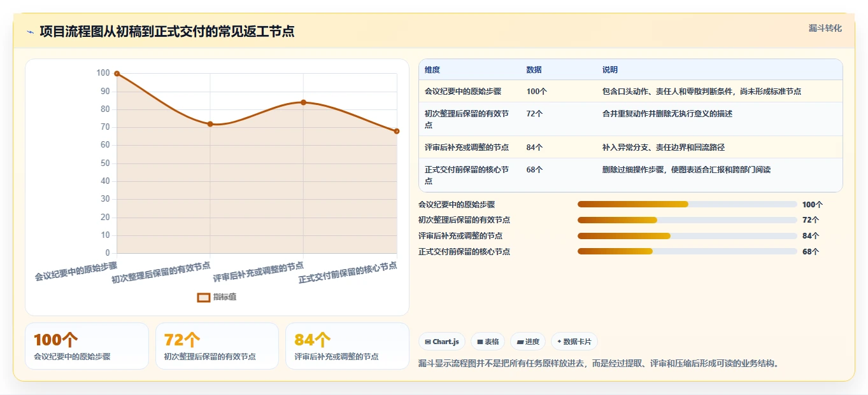Click the description 补入异常分支、责任边界和回流路径
The width and height of the screenshot is (868, 395).
tap(664, 148)
